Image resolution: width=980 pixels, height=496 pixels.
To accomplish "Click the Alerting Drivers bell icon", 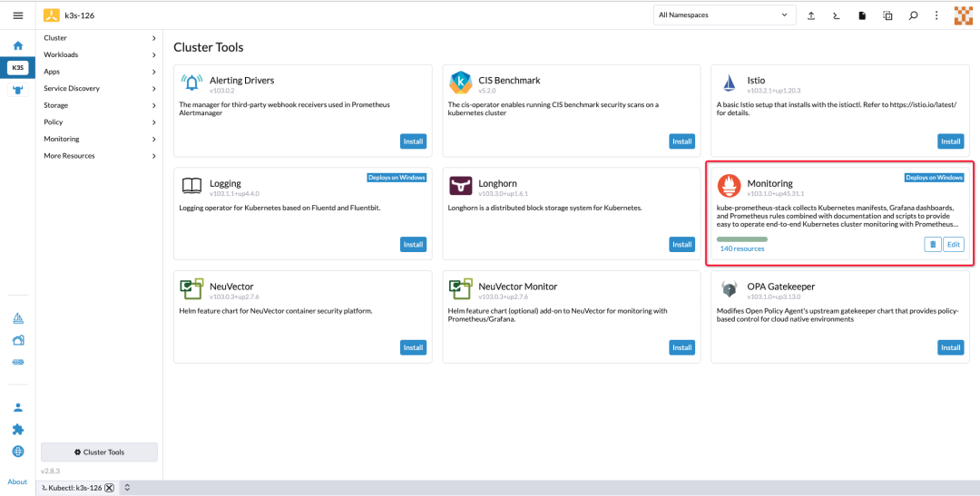I will [x=191, y=83].
